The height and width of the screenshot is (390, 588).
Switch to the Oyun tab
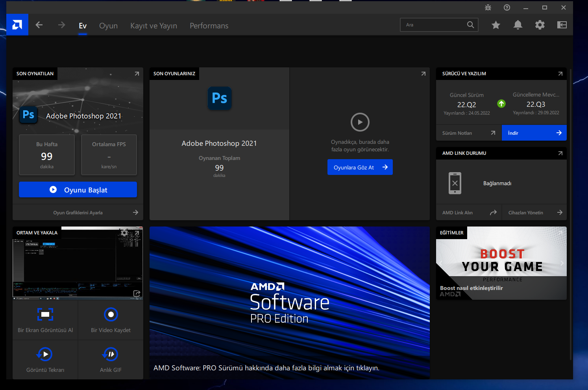click(108, 26)
